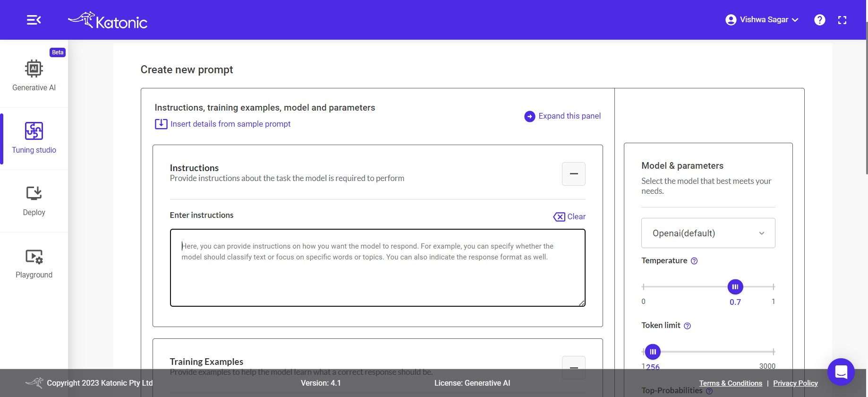This screenshot has height=397, width=868.
Task: Select Tuning studio in sidebar
Action: point(34,138)
